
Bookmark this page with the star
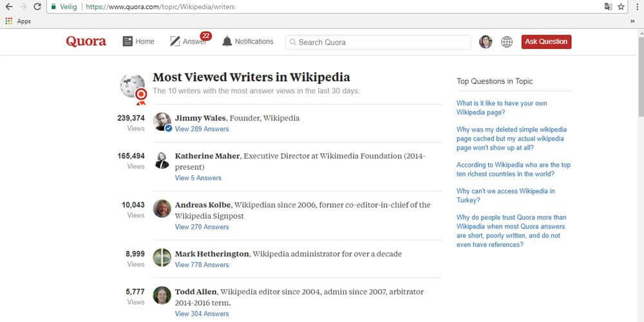coord(621,6)
